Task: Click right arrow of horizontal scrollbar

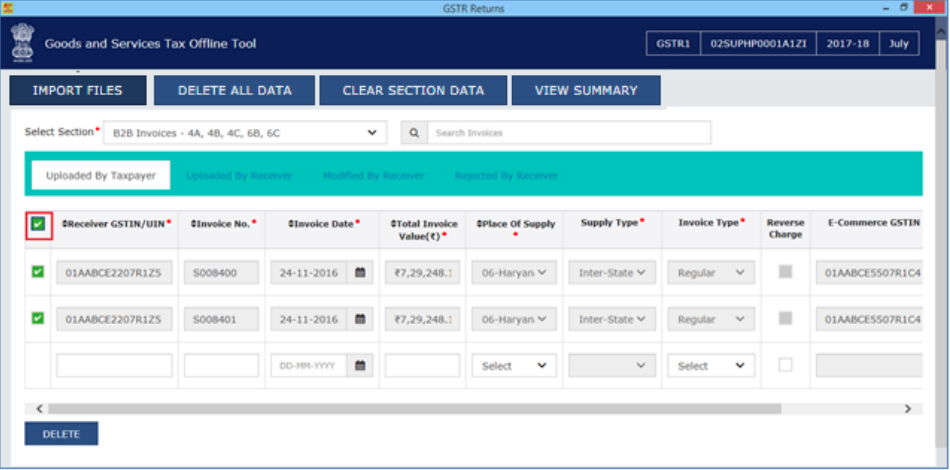Action: point(908,409)
